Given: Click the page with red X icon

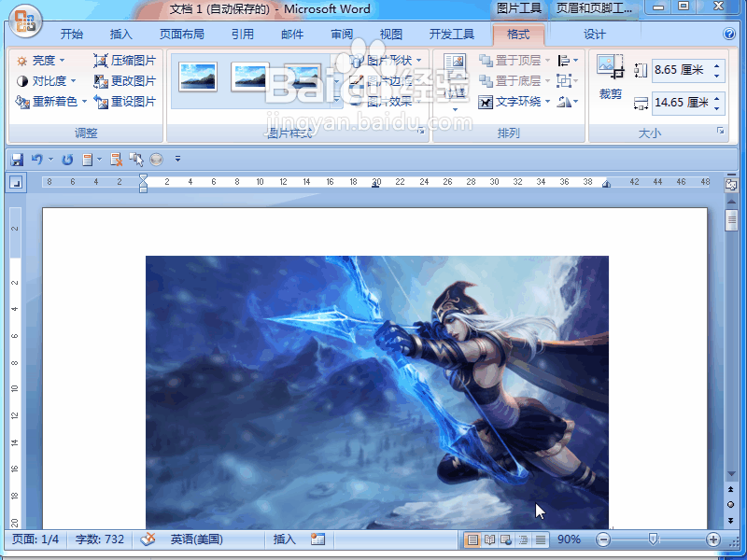Looking at the screenshot, I should [116, 160].
